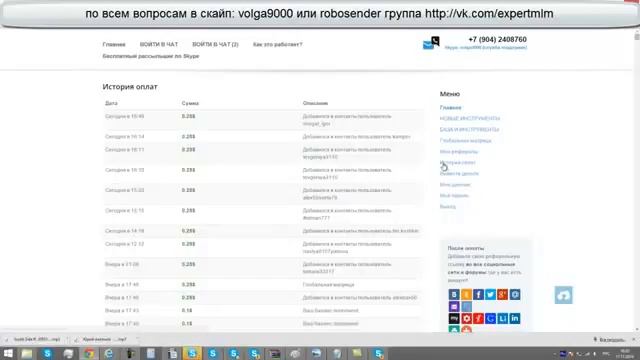Click the back-to-top cloud arrow button
Screen dimensions: 640x360
pos(563,295)
